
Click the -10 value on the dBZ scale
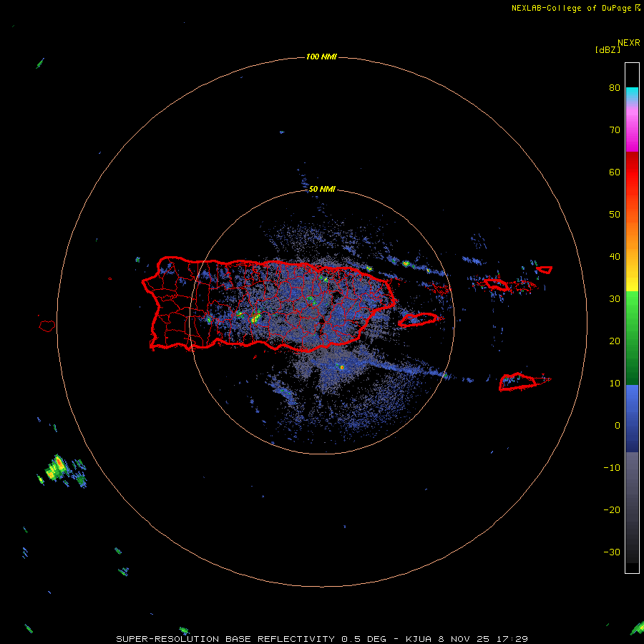point(612,468)
